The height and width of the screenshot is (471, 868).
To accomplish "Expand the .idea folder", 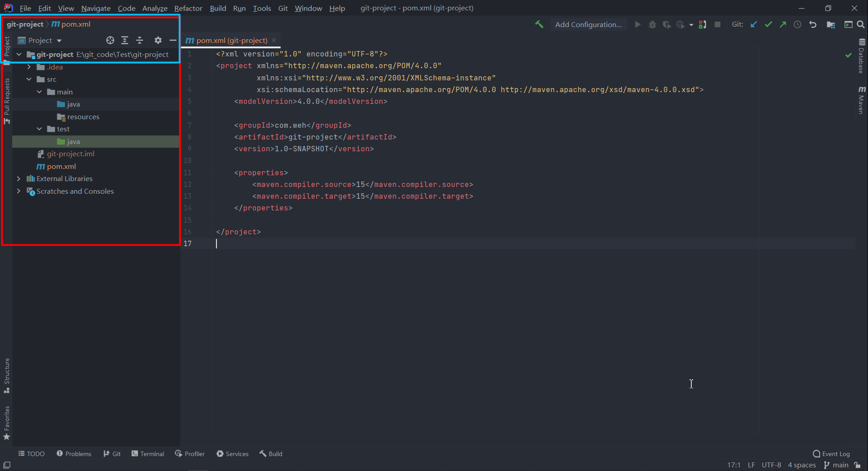I will (29, 67).
